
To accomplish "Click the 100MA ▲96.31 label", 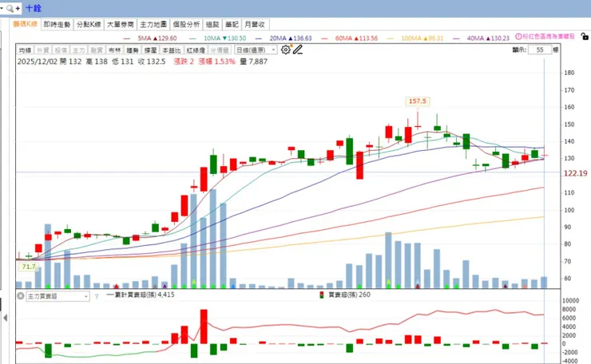I will coord(422,38).
